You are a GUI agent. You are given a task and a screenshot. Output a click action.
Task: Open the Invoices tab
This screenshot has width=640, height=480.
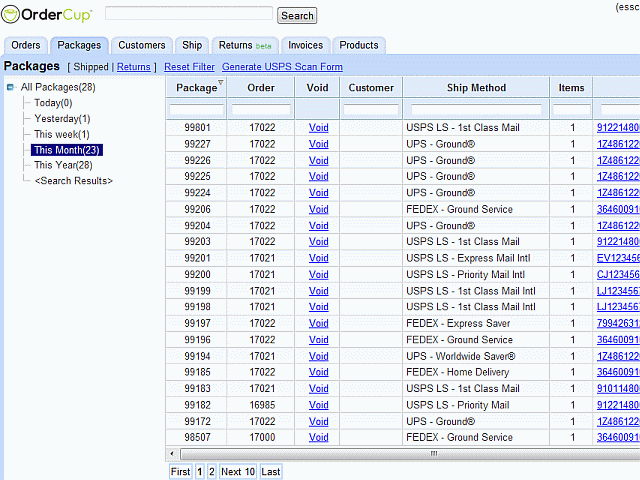pyautogui.click(x=305, y=45)
